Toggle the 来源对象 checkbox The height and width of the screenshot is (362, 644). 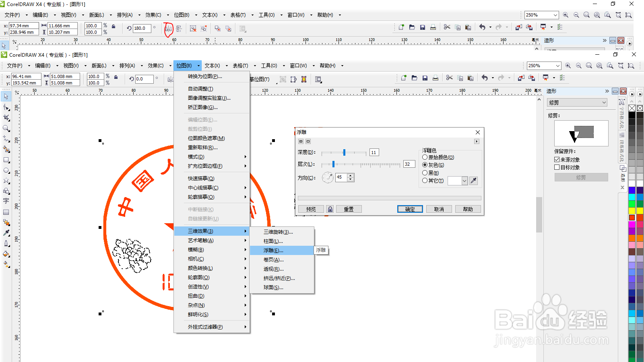(557, 160)
